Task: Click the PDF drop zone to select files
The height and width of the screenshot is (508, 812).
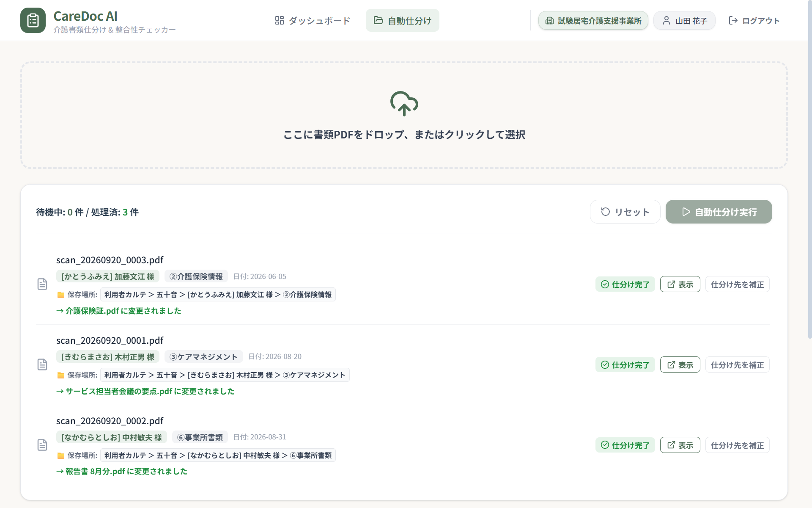Action: click(x=404, y=115)
